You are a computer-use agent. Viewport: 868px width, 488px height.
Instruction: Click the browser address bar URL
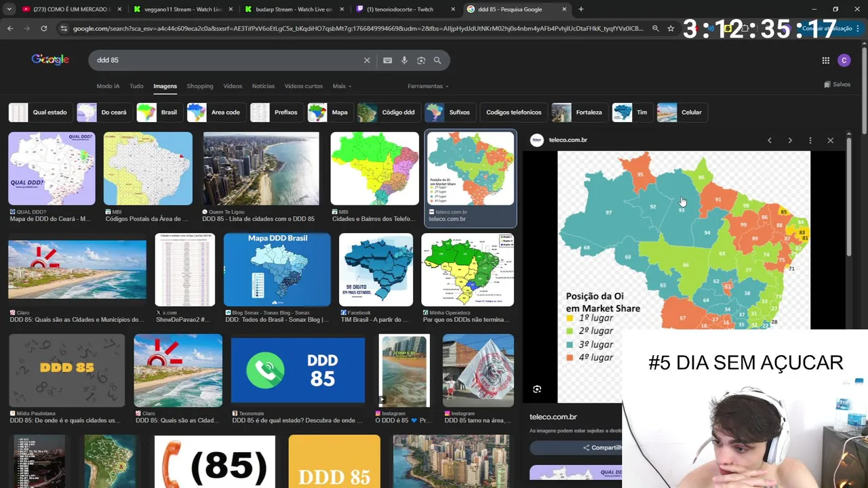[x=358, y=28]
